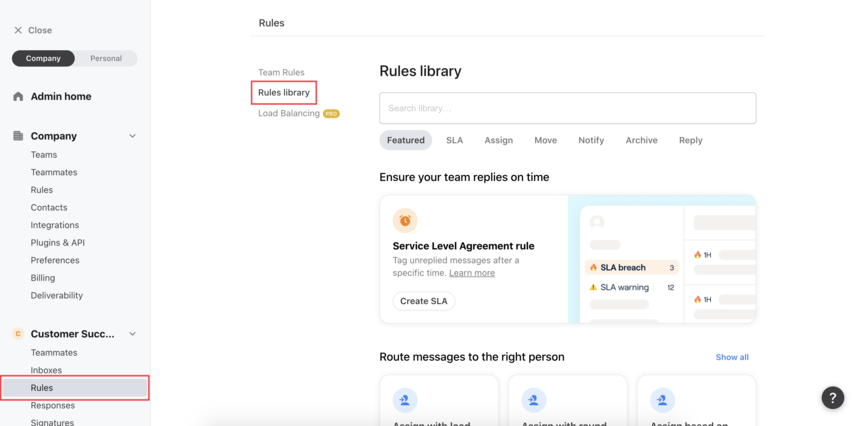This screenshot has height=426, width=860.
Task: Click the Admin home house icon
Action: click(18, 96)
